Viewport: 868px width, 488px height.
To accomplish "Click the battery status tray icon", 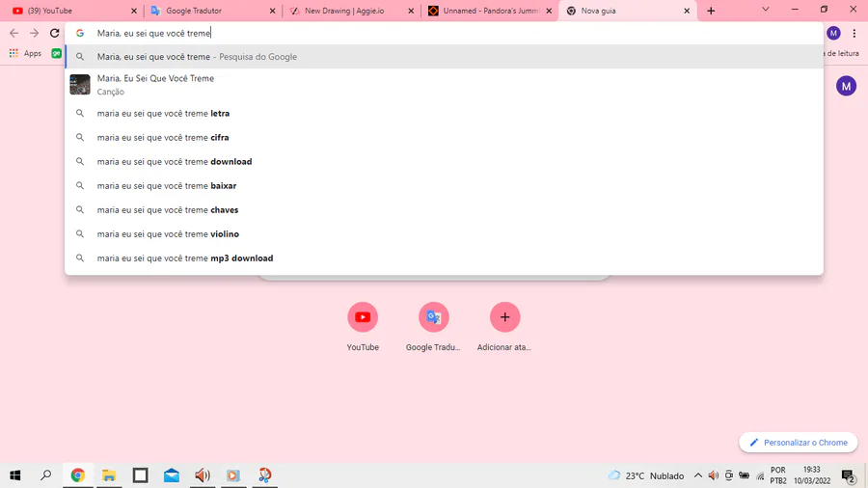I will click(x=744, y=475).
